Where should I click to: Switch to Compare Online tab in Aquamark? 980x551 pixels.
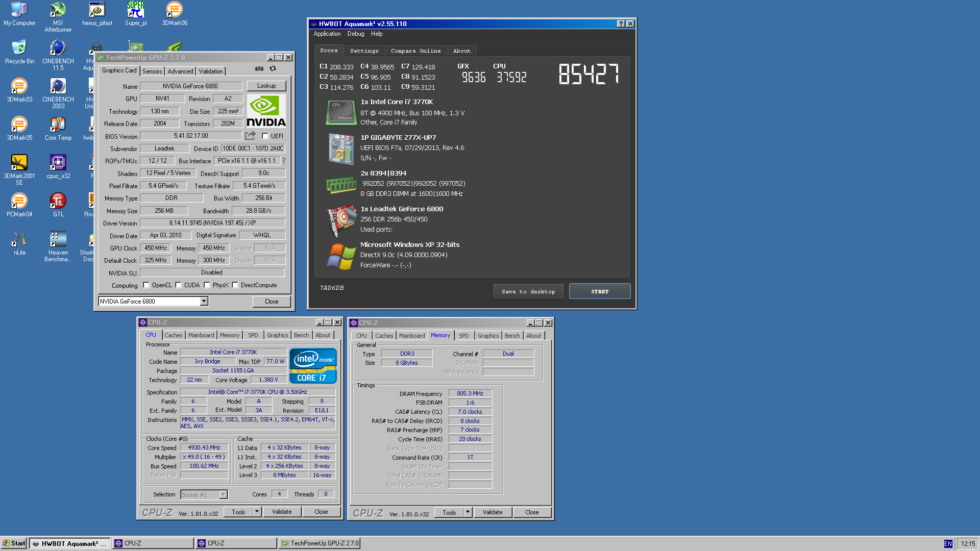pos(416,51)
